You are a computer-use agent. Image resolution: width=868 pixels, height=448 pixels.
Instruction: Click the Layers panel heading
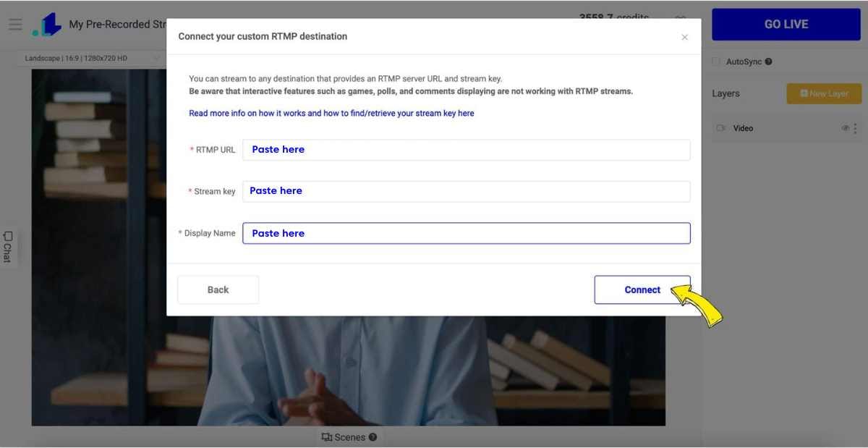point(726,93)
